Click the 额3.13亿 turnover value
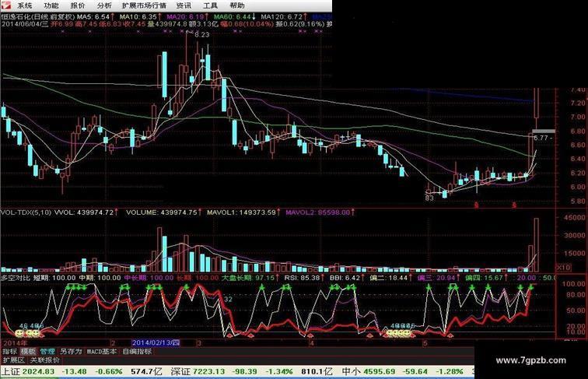 203,24
